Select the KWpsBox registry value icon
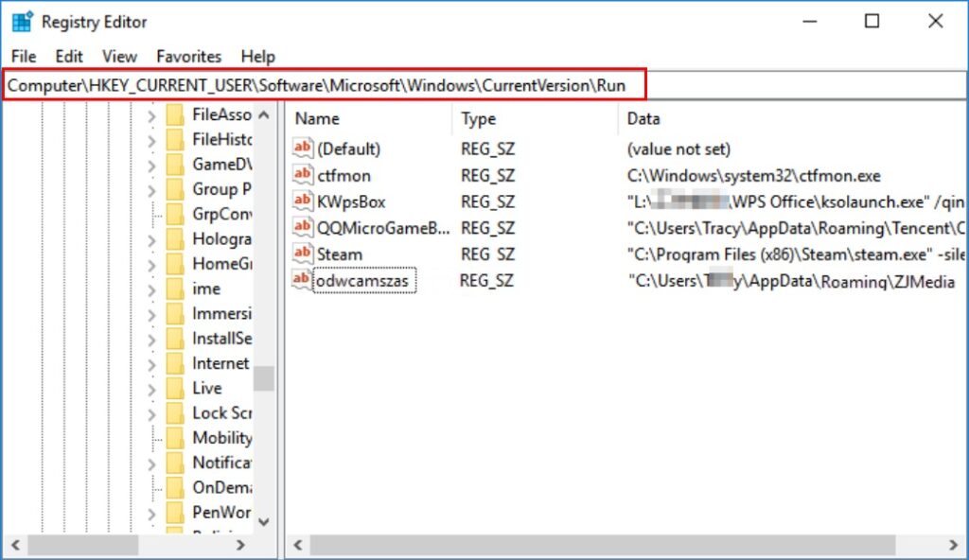 click(303, 201)
